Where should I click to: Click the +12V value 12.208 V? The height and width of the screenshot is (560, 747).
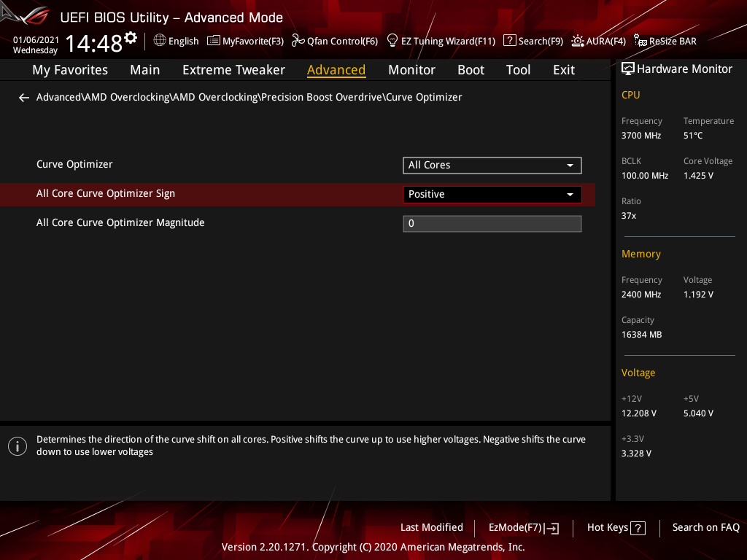click(x=638, y=413)
